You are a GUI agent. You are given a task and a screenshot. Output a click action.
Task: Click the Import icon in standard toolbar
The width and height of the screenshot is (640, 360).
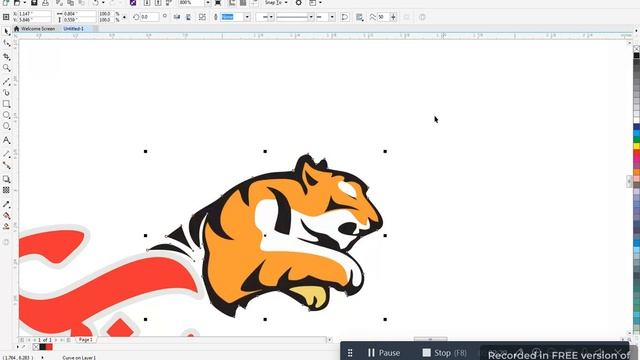pyautogui.click(x=147, y=3)
